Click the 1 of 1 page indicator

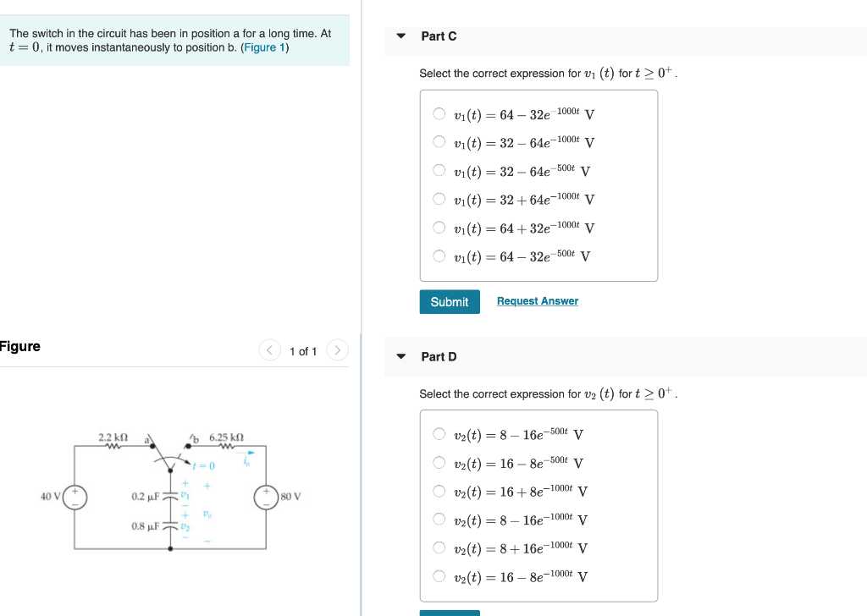click(x=303, y=349)
